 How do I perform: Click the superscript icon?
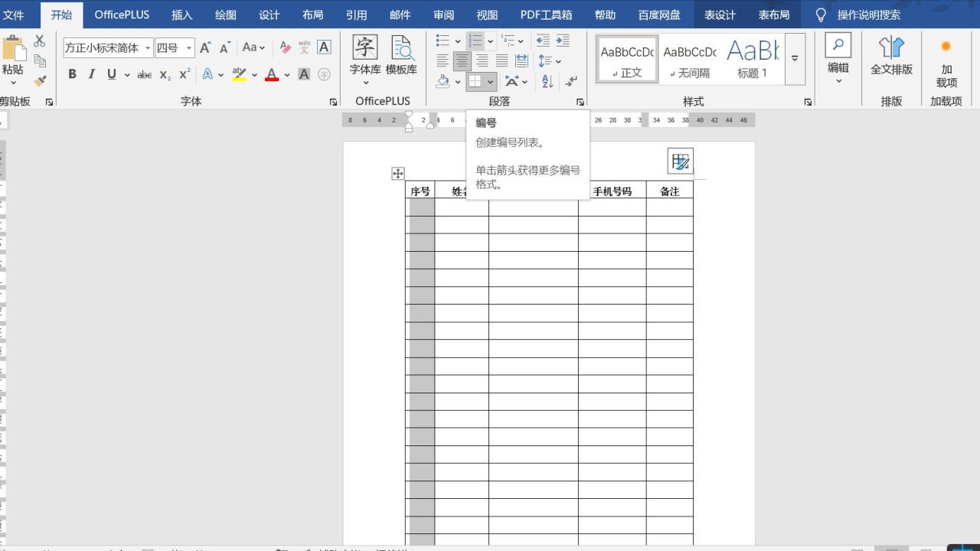click(184, 73)
